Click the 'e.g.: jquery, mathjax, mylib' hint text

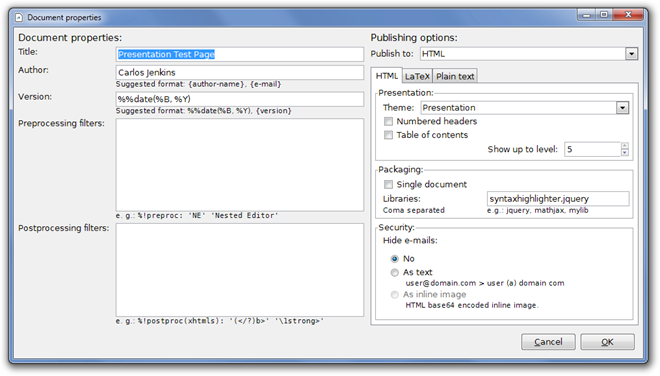538,210
